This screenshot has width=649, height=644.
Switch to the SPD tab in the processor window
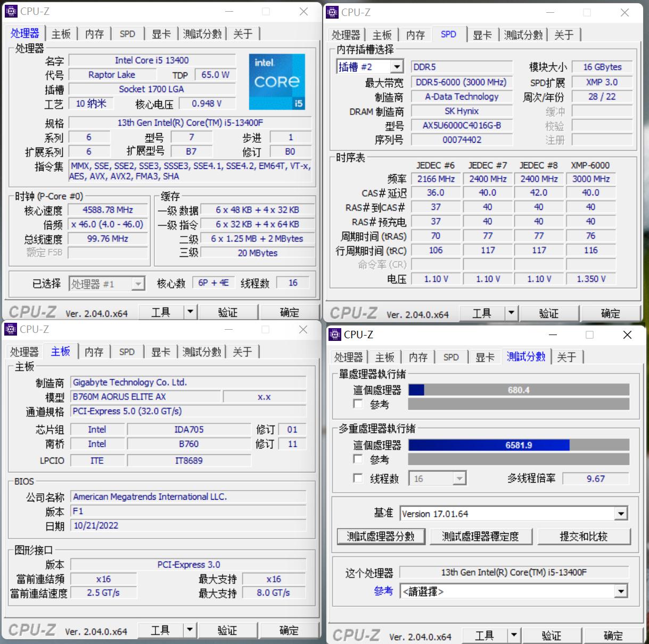point(127,33)
